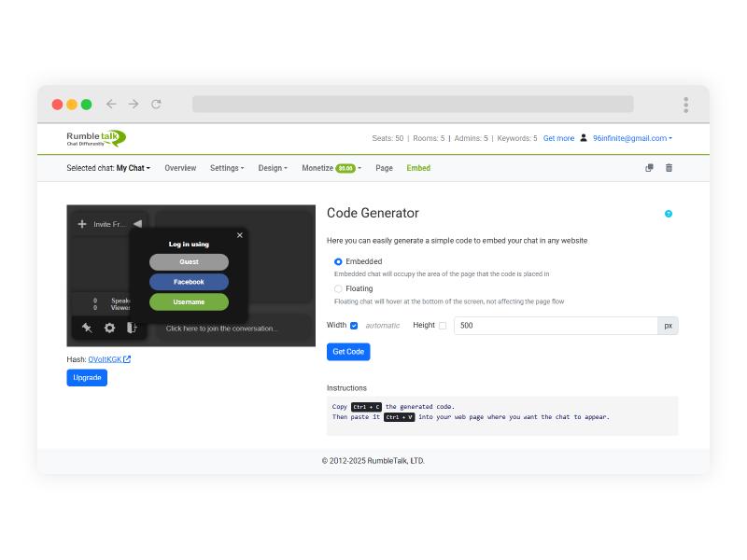Click the blue help icon near Code Generator
747x560 pixels.
[669, 214]
